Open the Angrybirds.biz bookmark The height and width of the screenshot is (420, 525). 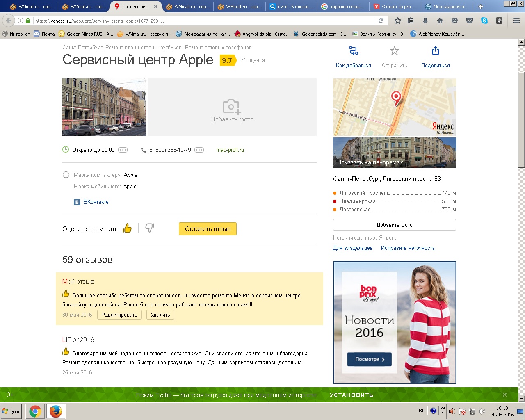[x=262, y=34]
